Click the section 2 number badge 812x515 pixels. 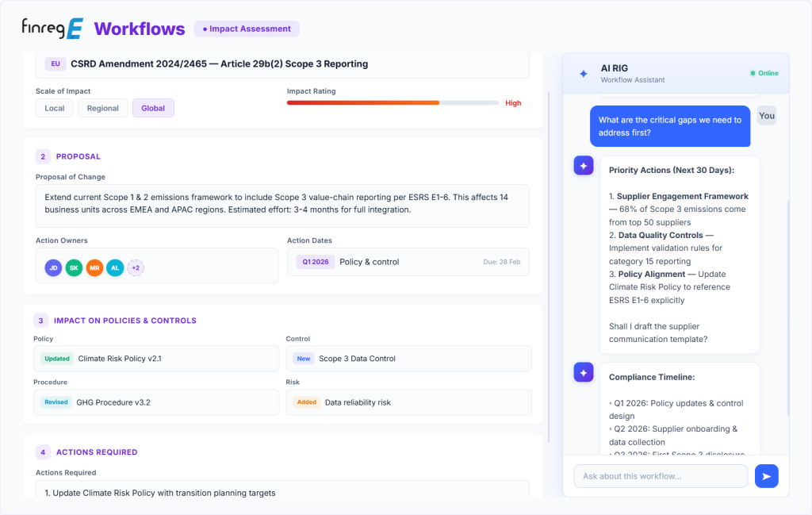click(43, 156)
